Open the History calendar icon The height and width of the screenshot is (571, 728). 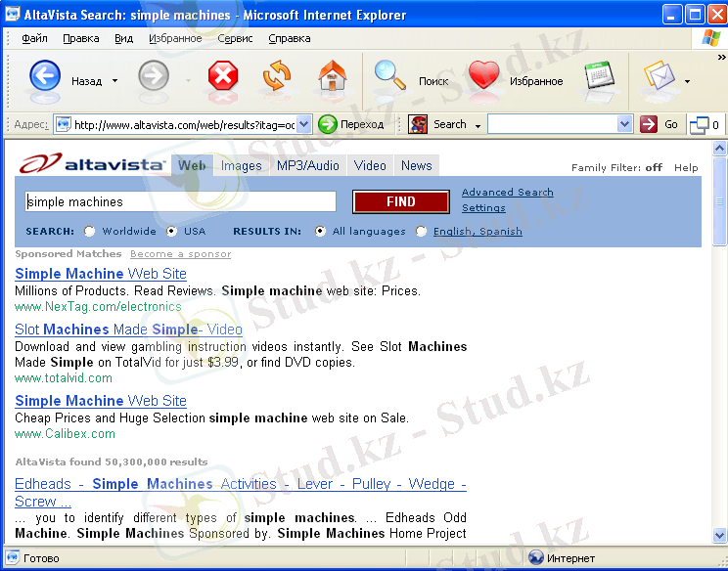[600, 75]
